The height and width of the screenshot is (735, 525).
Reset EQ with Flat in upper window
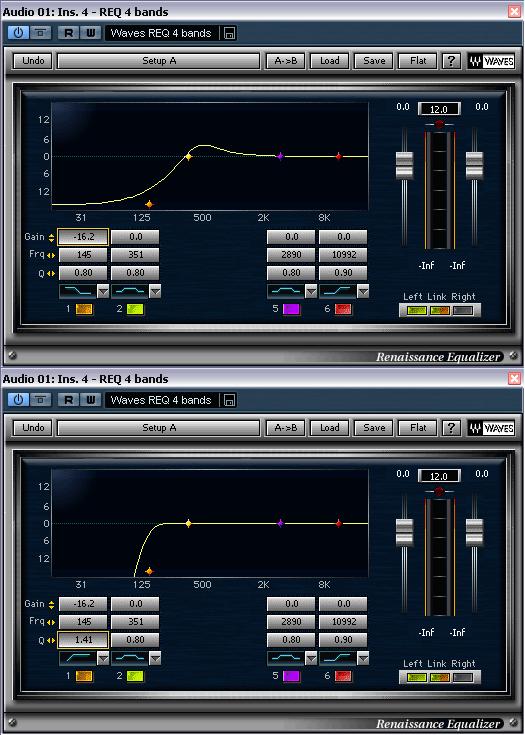tap(418, 60)
